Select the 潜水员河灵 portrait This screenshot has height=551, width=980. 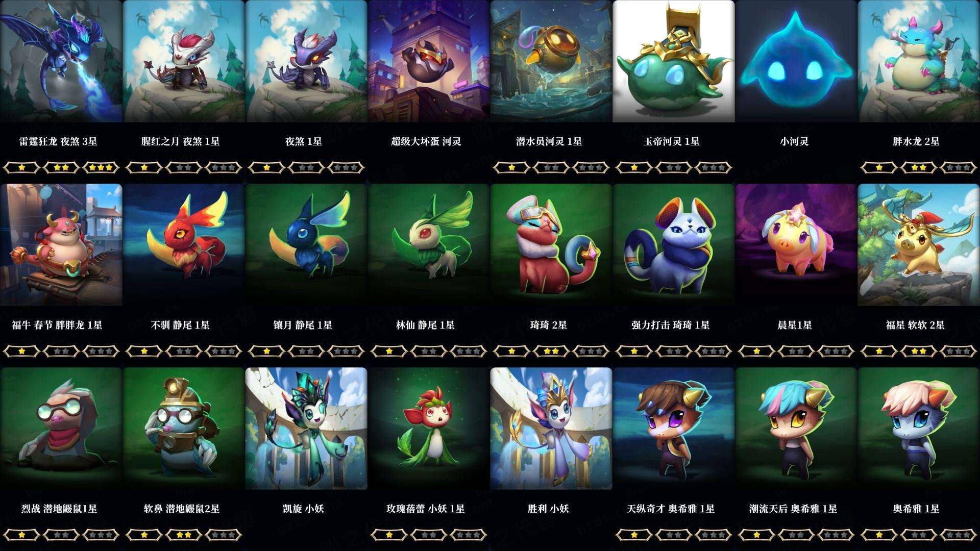551,61
